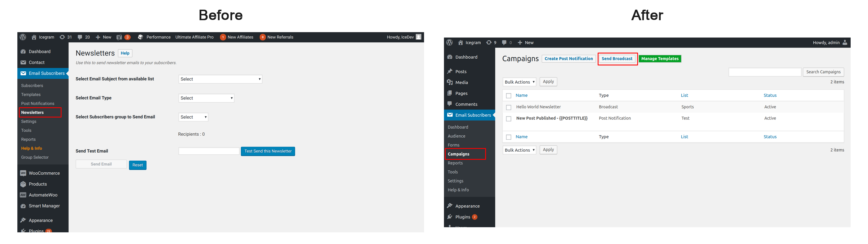Open Forms submenu item in After sidebar

point(453,145)
